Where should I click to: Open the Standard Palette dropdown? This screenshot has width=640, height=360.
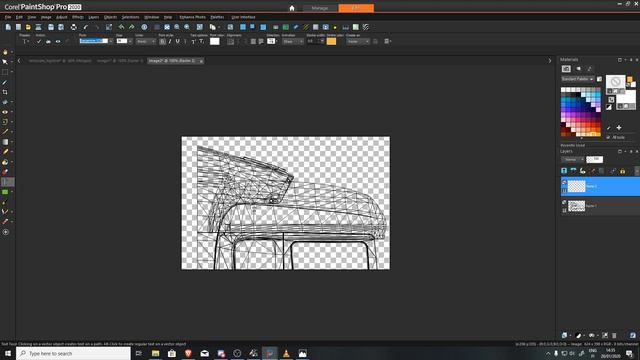tap(578, 79)
